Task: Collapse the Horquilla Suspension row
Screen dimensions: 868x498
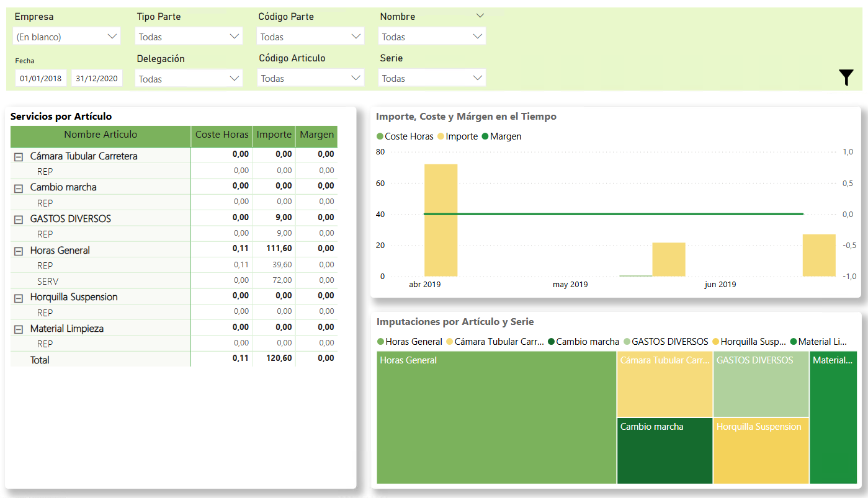Action: 19,298
